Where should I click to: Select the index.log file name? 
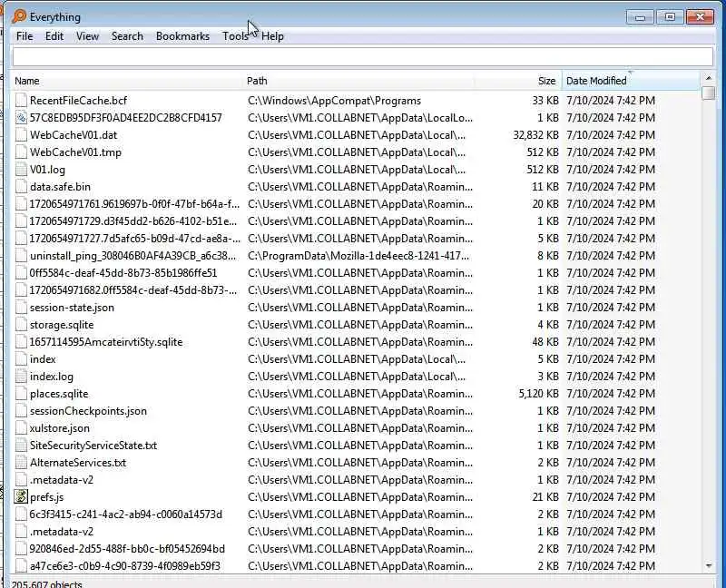click(x=52, y=377)
